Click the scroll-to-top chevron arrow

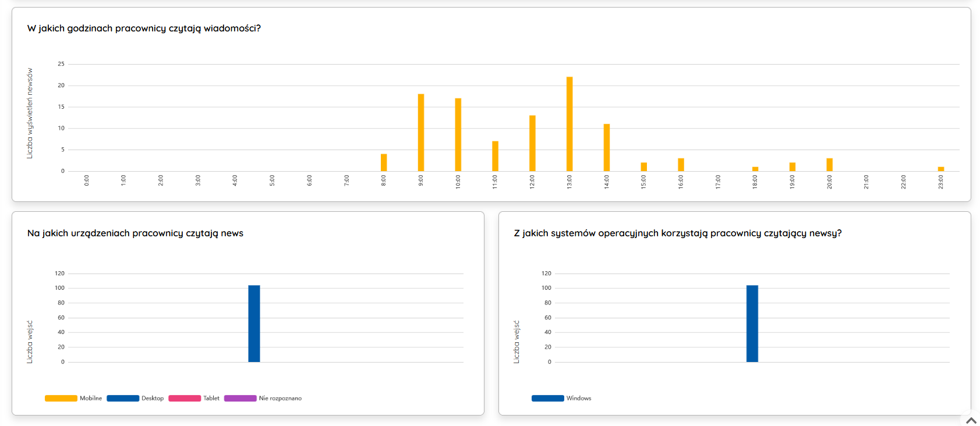(971, 420)
